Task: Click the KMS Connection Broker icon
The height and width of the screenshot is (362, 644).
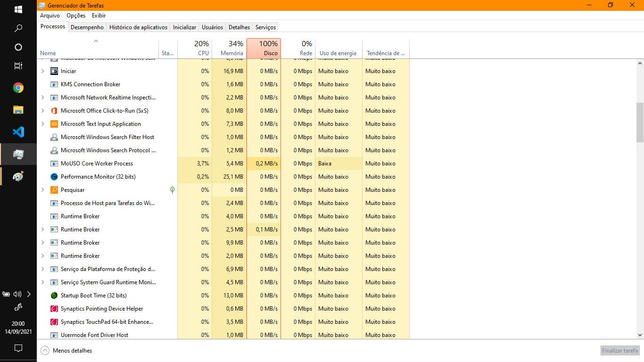Action: (54, 84)
